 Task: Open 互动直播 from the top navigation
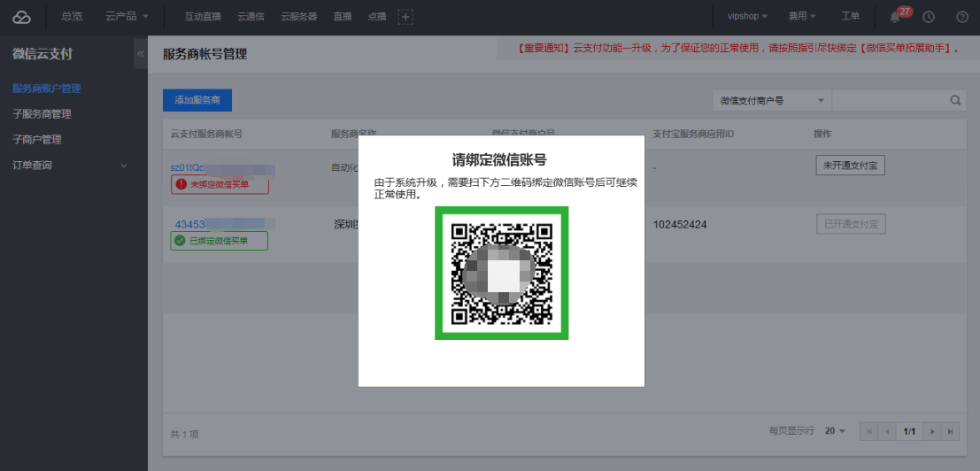(203, 17)
